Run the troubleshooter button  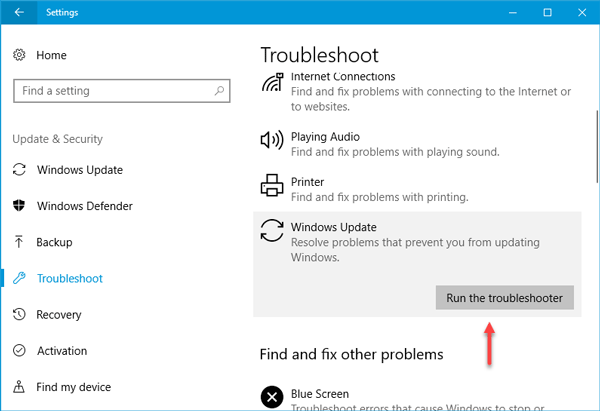[505, 297]
